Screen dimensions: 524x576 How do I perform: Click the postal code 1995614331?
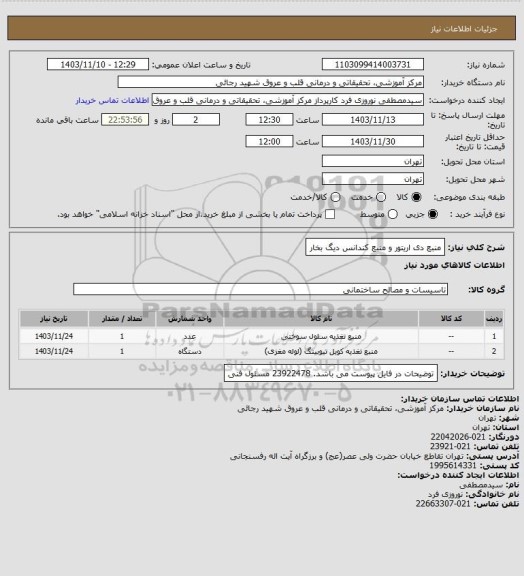453,465
